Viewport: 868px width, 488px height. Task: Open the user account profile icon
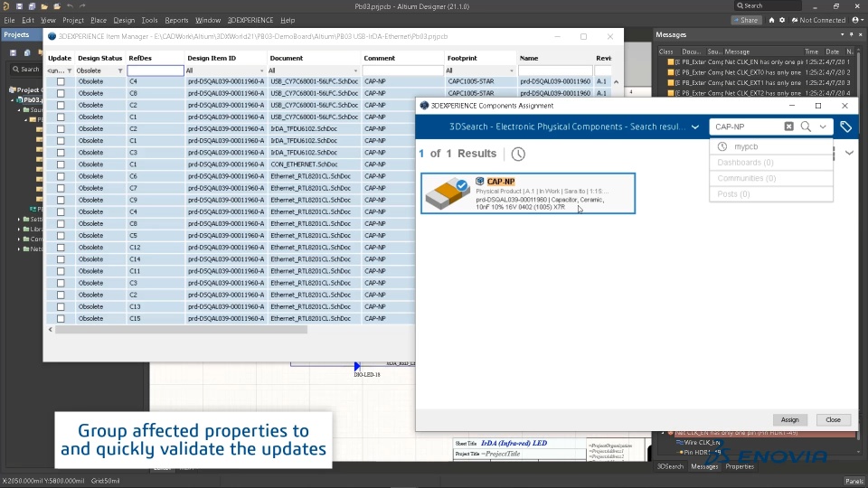point(856,20)
